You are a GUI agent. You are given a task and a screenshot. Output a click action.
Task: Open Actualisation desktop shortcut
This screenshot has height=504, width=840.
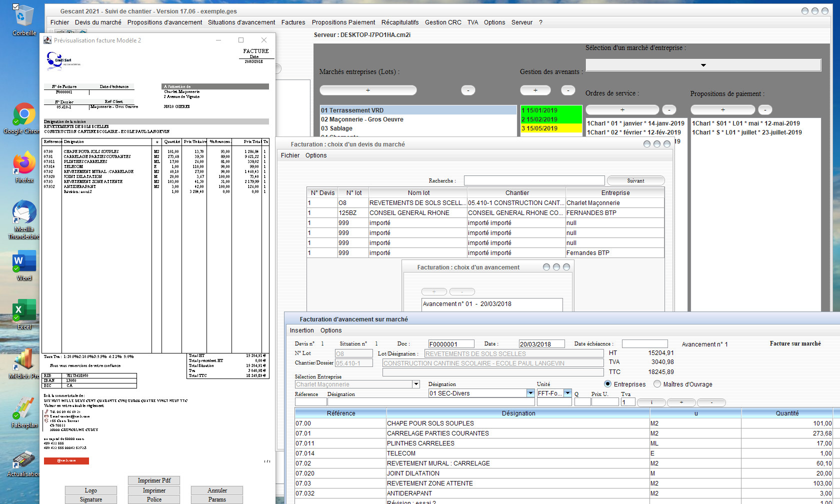point(23,463)
